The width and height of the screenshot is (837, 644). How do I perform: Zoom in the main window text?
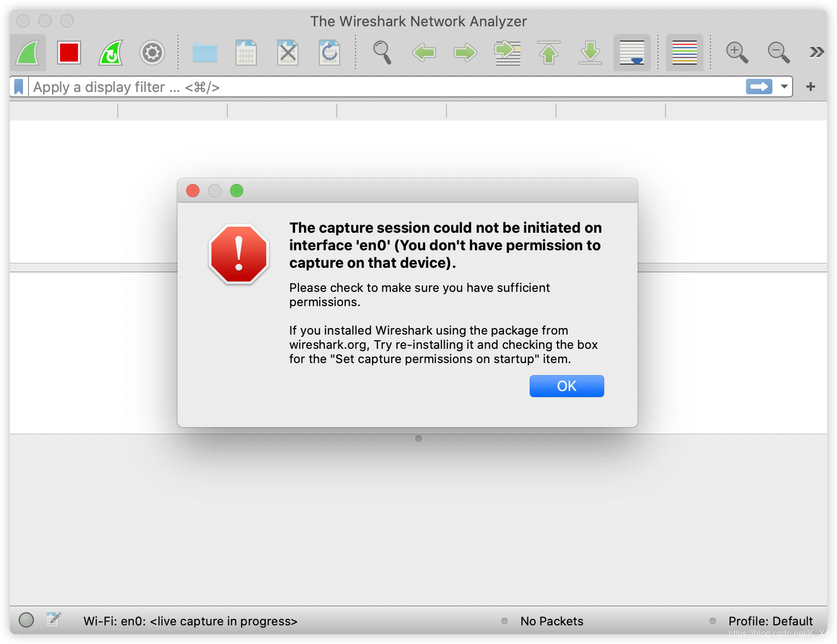point(737,53)
